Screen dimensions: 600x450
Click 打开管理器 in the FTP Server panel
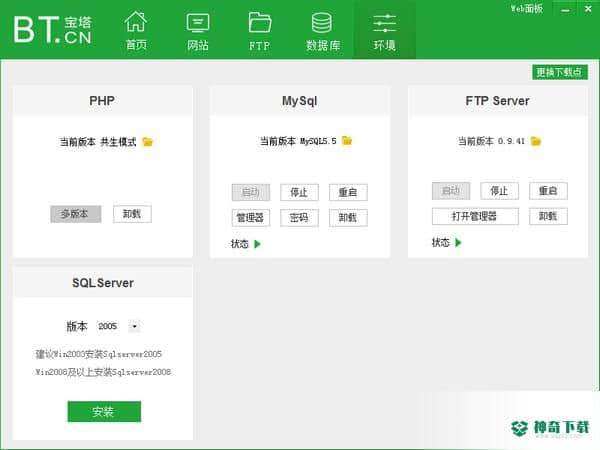[x=475, y=216]
